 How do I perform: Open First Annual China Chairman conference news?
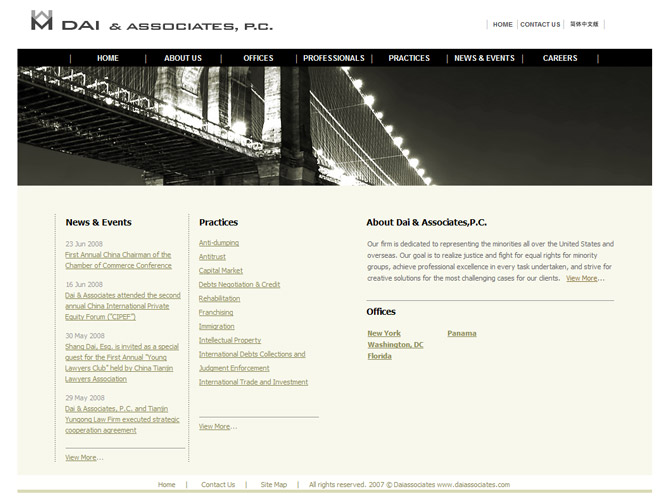[x=118, y=260]
